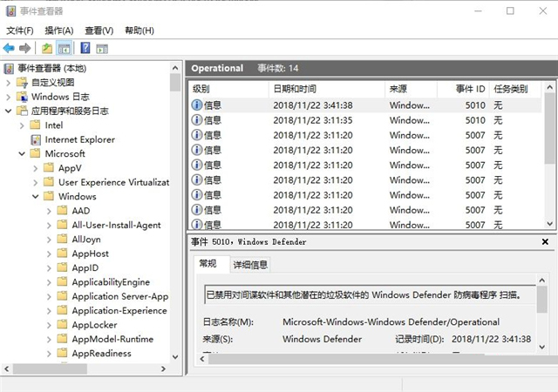Expand the AppLocker folder arrow
The image size is (558, 392).
point(49,325)
